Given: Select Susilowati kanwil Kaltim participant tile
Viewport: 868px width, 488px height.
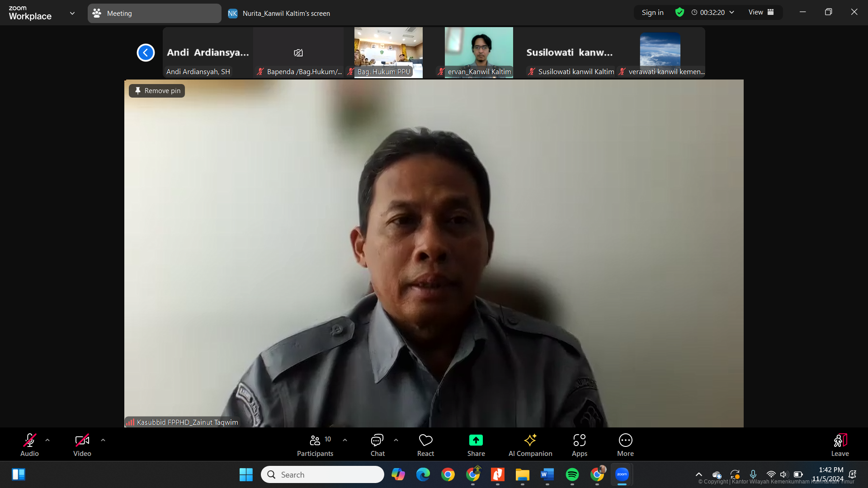Looking at the screenshot, I should click(x=570, y=52).
